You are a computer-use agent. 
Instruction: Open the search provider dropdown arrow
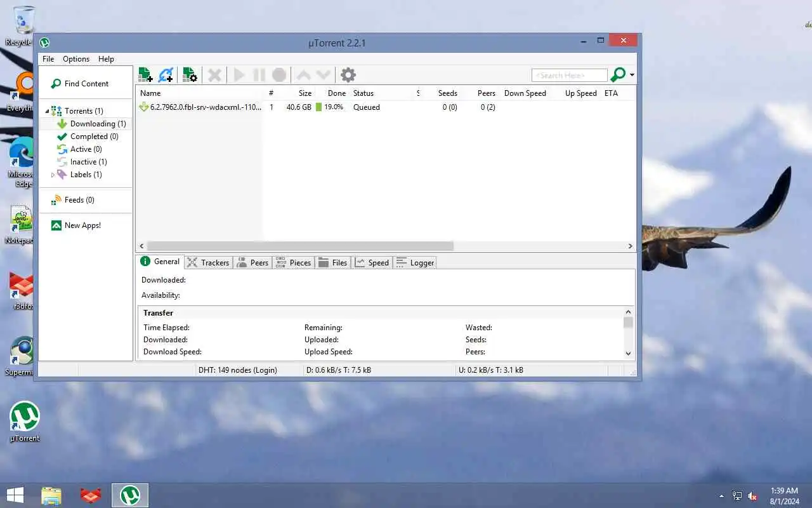click(x=632, y=76)
